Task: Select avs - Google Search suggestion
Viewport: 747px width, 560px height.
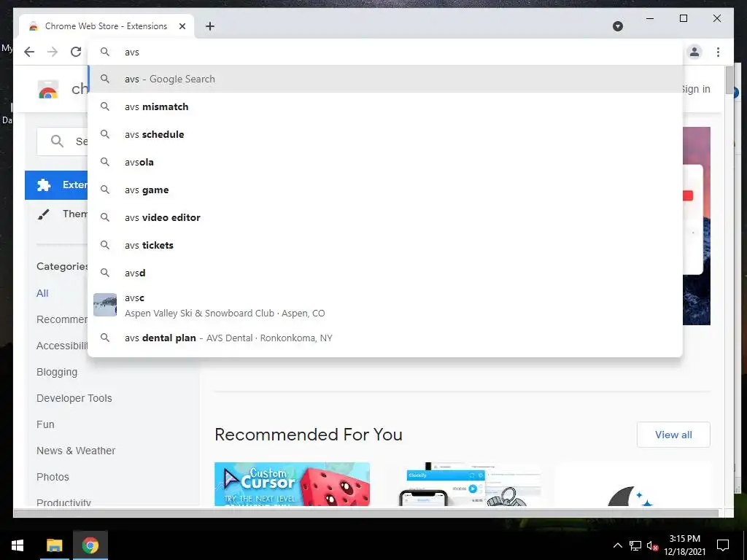Action: pyautogui.click(x=385, y=79)
